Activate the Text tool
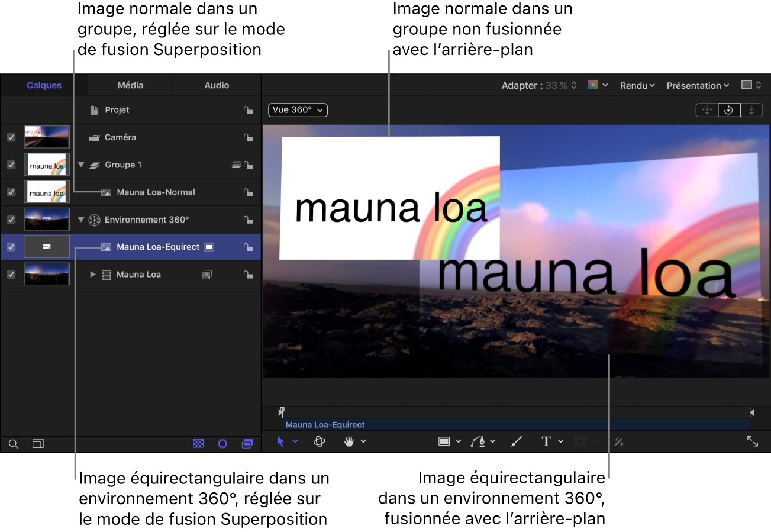The height and width of the screenshot is (532, 771). tap(546, 441)
